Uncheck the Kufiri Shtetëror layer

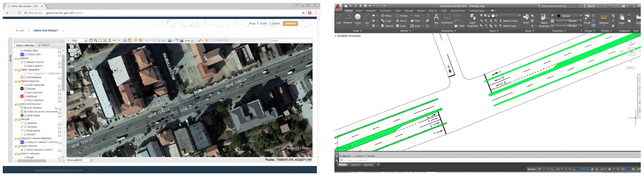25,108
